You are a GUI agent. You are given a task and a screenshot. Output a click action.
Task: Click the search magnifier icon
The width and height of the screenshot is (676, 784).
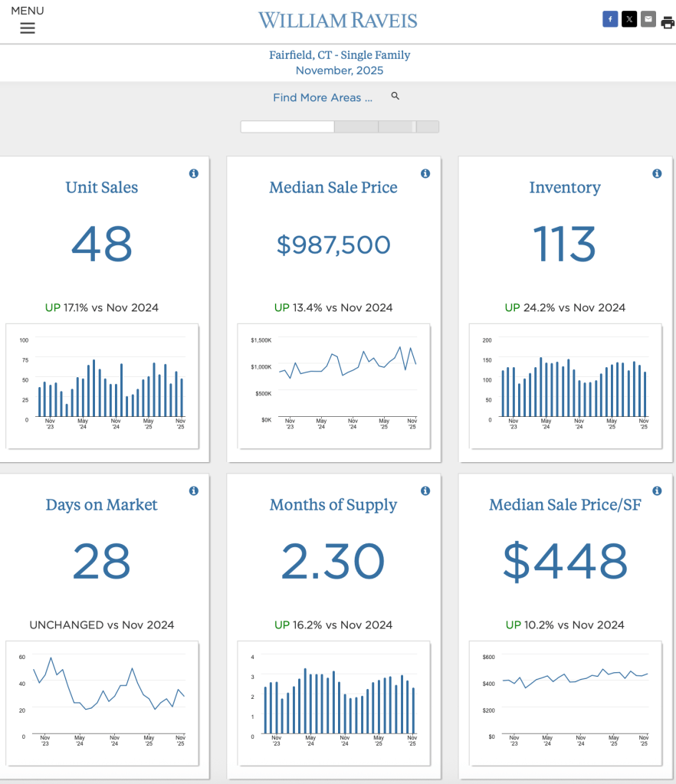coord(395,97)
